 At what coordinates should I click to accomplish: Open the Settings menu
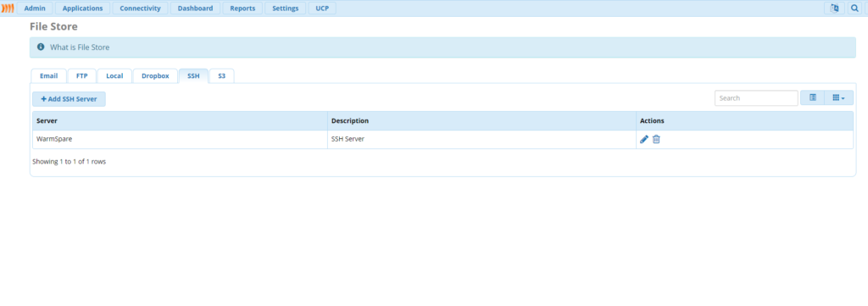click(x=285, y=8)
